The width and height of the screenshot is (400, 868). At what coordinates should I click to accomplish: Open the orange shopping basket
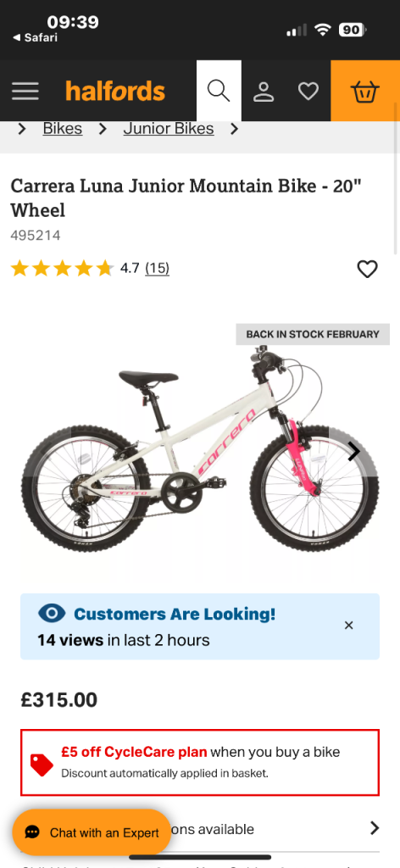365,91
